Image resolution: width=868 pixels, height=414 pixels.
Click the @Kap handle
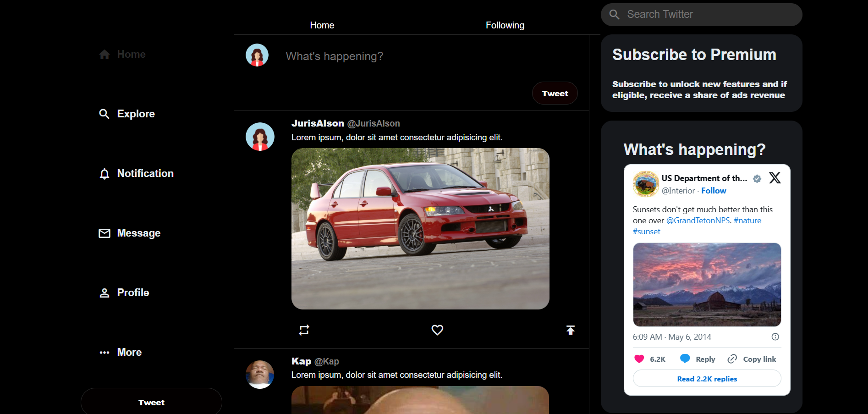point(327,361)
